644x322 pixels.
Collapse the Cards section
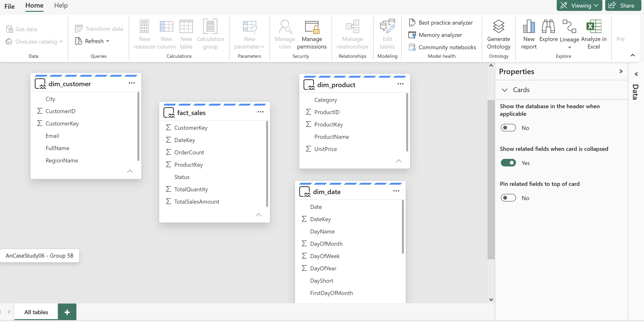tap(504, 90)
